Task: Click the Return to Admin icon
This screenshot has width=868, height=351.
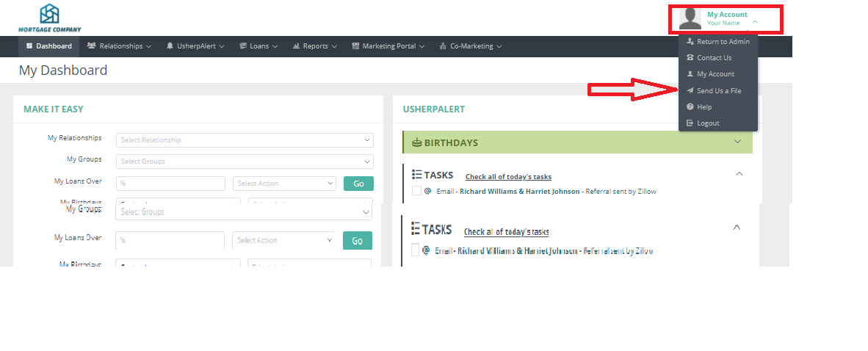Action: [x=690, y=42]
